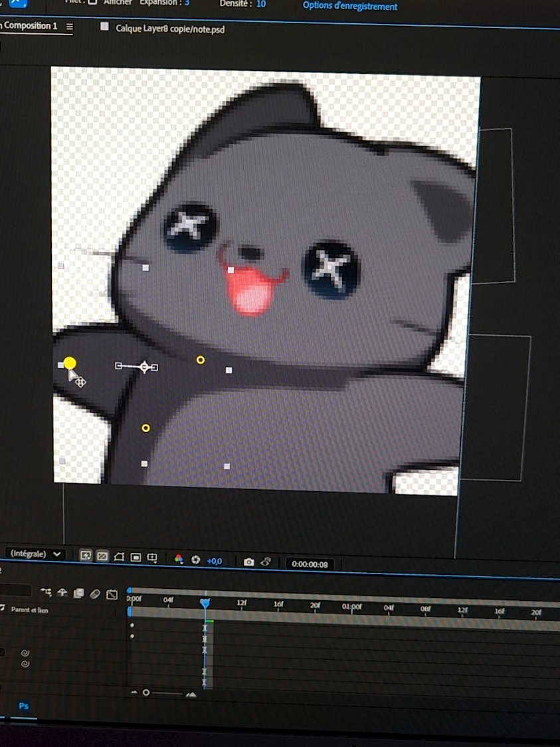560x747 pixels.
Task: Click the lower puppet pin on cat's arm
Action: click(x=145, y=428)
